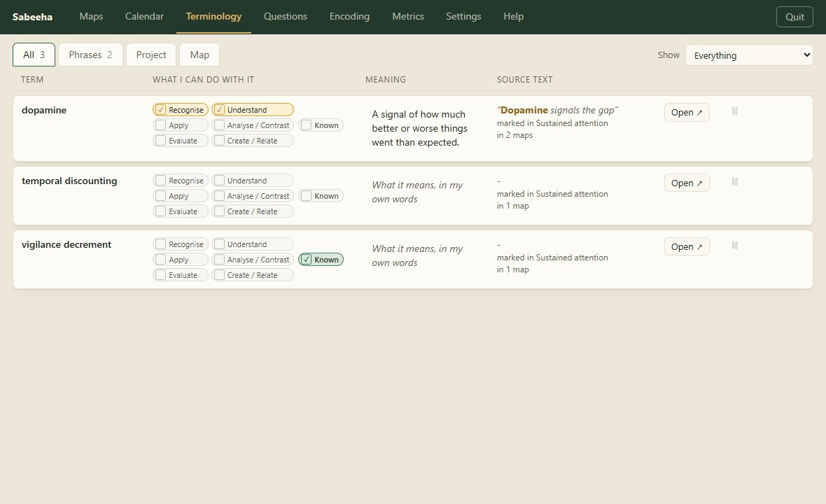826x504 pixels.
Task: Open the Help page
Action: [x=514, y=16]
